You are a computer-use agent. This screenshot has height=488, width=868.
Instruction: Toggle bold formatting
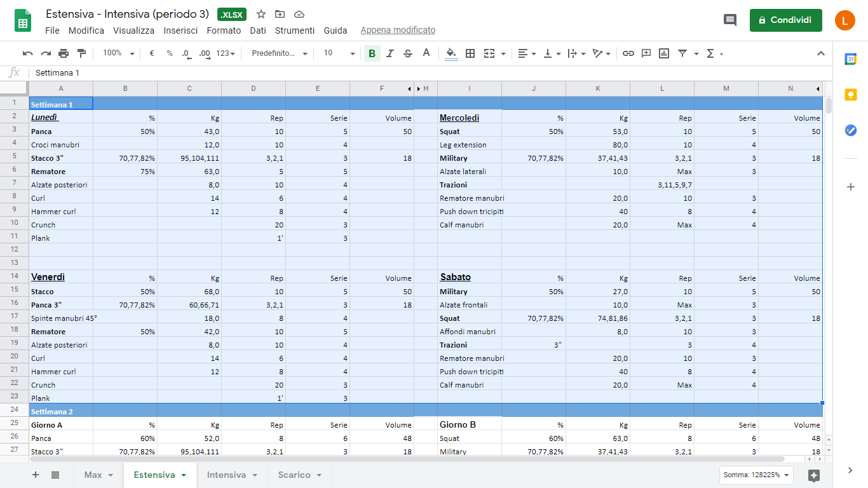pyautogui.click(x=372, y=53)
